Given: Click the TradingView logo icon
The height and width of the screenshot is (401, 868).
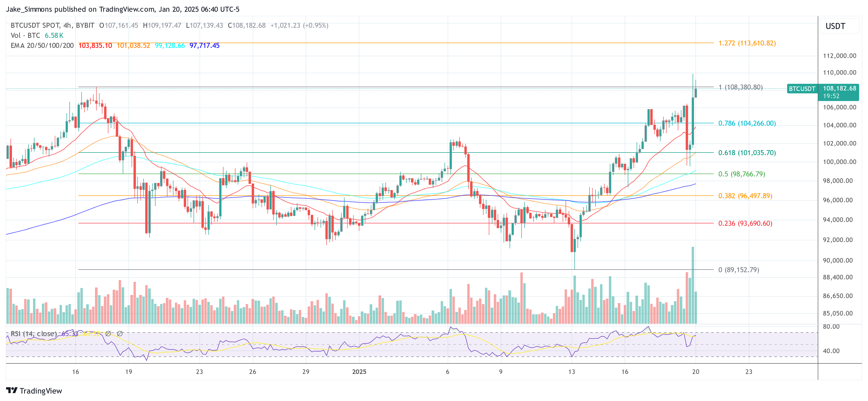Looking at the screenshot, I should pyautogui.click(x=12, y=390).
